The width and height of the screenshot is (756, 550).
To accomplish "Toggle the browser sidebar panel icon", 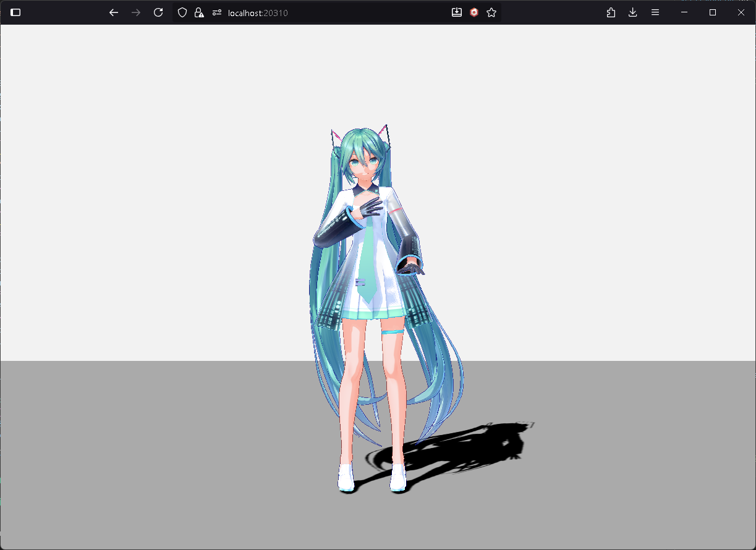I will tap(15, 12).
